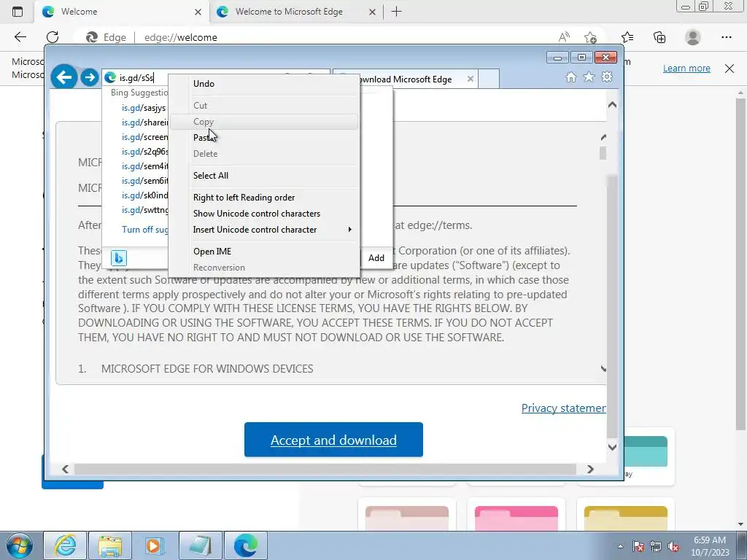Click Internet Explorer back arrow button
This screenshot has width=747, height=560.
(x=64, y=77)
